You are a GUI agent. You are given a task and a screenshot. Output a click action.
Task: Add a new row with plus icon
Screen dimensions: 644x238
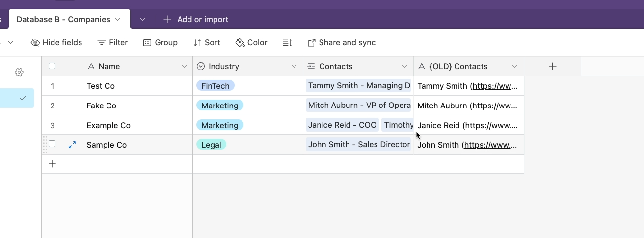point(53,164)
